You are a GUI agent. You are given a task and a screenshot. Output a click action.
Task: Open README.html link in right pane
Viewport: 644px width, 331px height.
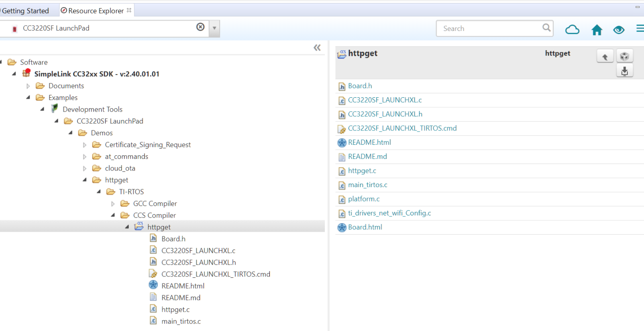[x=369, y=143]
